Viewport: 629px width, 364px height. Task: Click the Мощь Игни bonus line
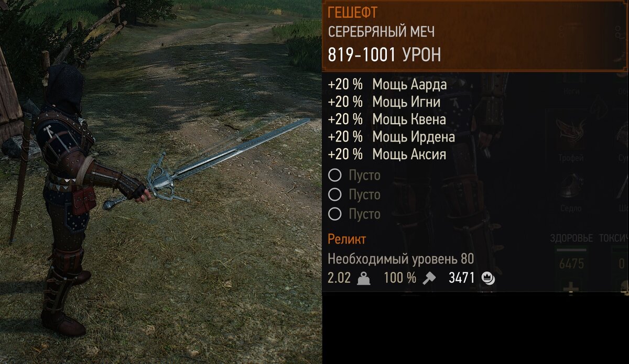384,102
